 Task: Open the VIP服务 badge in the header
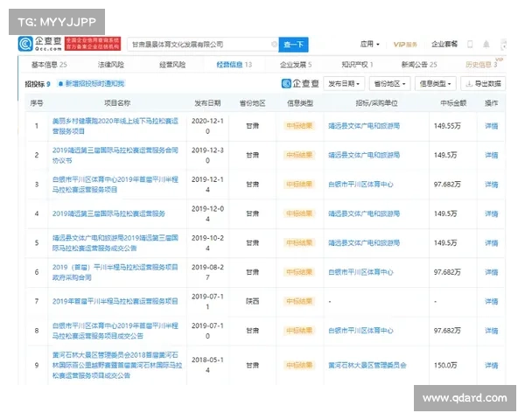pyautogui.click(x=404, y=43)
